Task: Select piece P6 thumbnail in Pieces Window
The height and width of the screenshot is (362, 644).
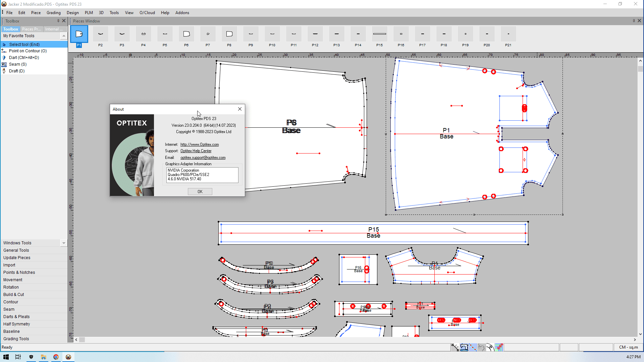Action: click(x=186, y=34)
